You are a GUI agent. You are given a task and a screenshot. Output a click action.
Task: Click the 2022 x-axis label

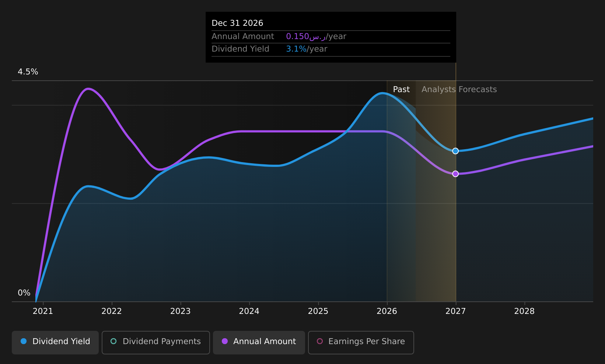[112, 311]
